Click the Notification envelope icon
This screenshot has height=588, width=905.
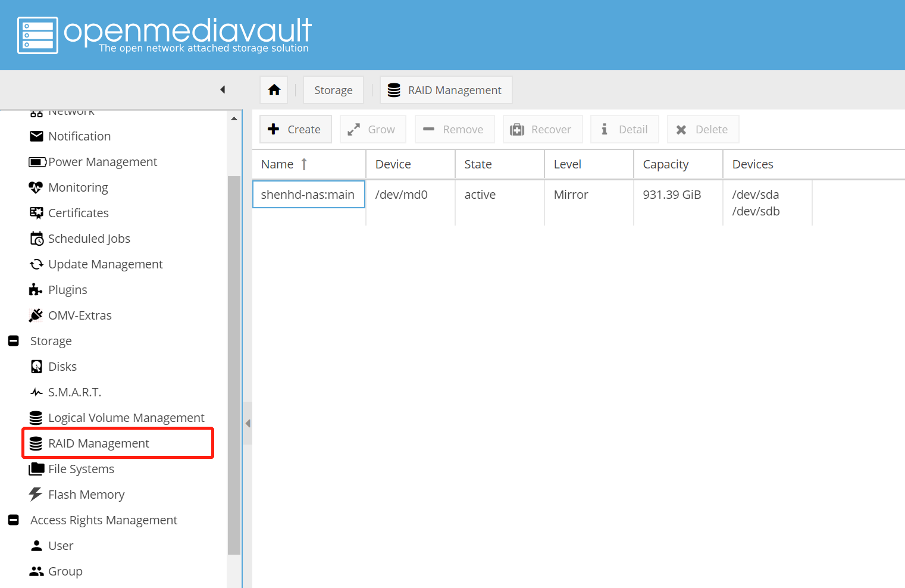(36, 136)
